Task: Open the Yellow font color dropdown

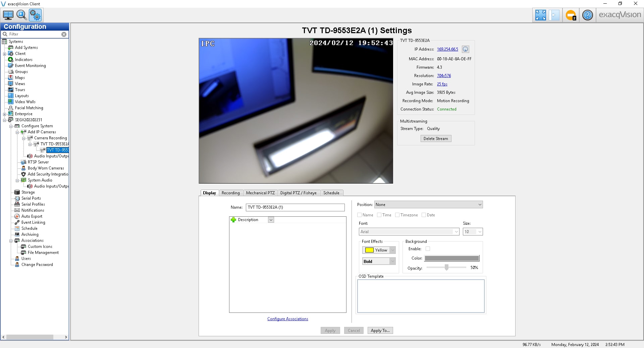Action: point(379,250)
